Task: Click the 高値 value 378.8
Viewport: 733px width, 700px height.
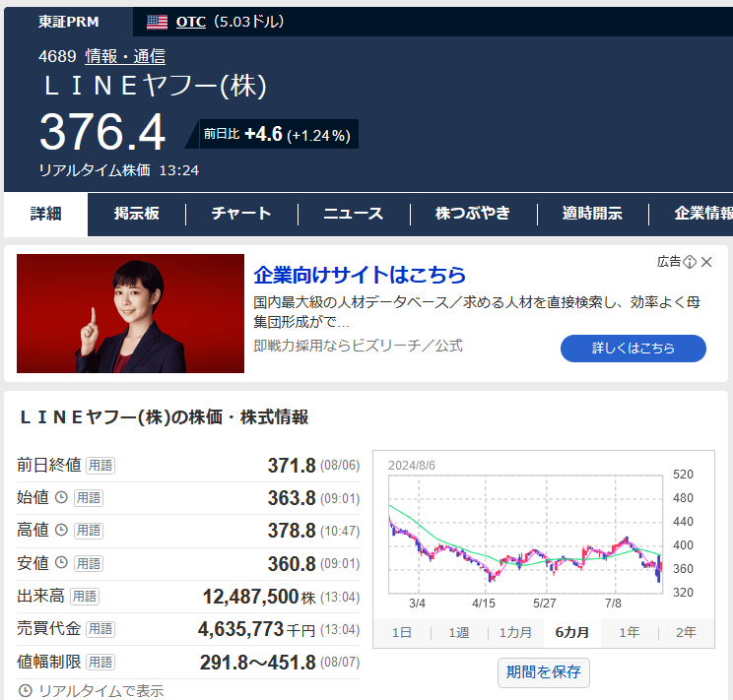Action: (x=292, y=531)
